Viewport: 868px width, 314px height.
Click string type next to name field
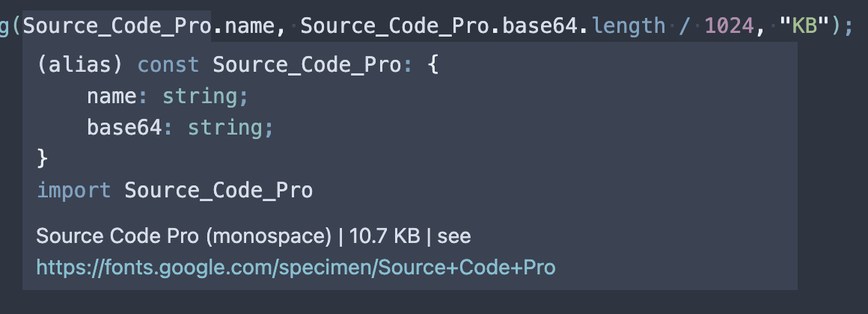(x=200, y=97)
